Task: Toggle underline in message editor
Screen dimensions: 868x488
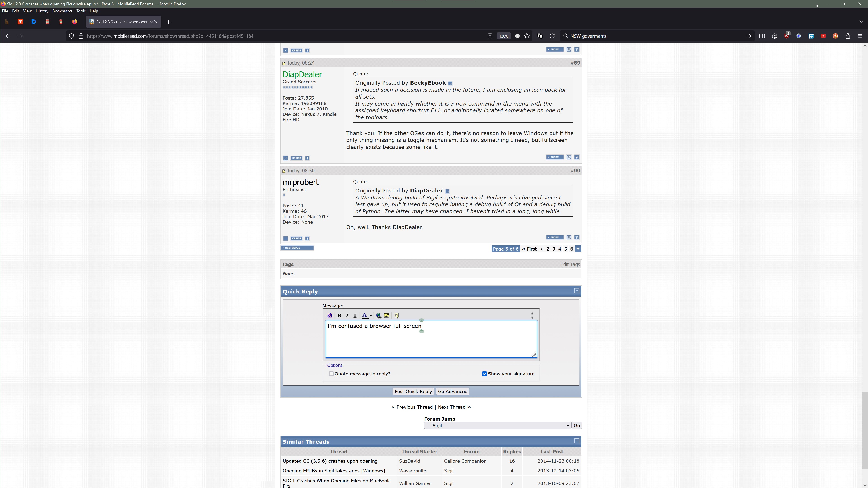Action: tap(355, 316)
